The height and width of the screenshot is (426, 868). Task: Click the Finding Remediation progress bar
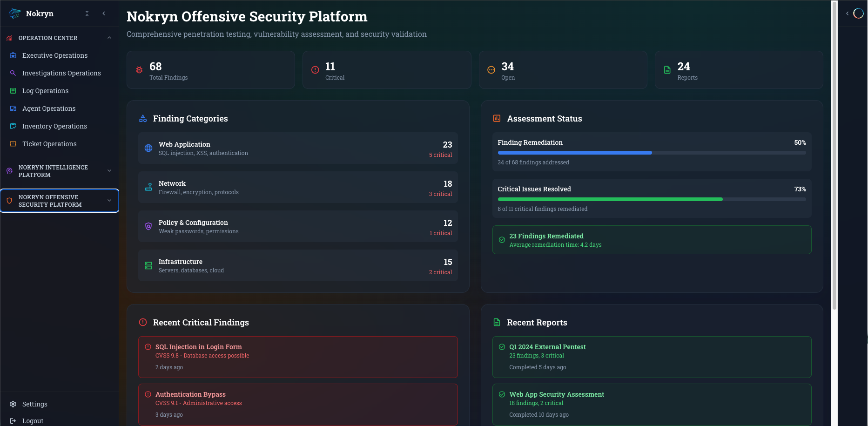coord(652,153)
